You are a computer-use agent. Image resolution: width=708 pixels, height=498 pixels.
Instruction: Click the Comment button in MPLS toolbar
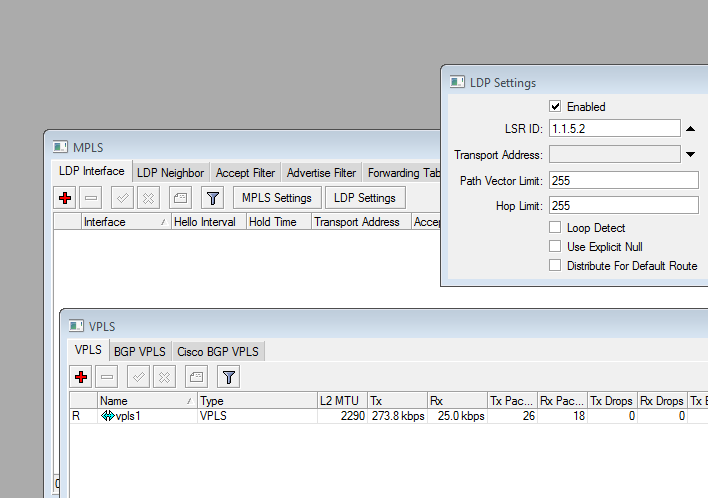pos(181,198)
